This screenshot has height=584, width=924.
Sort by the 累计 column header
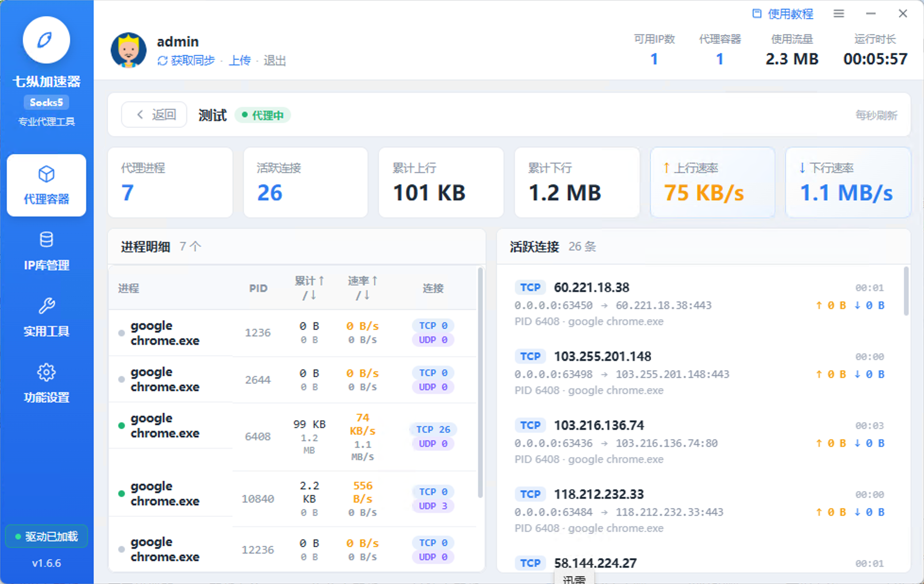(x=309, y=288)
